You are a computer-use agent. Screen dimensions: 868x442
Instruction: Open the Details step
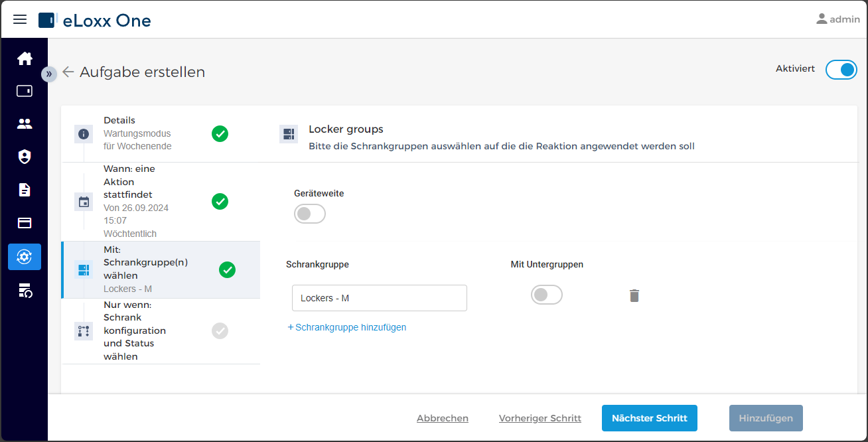161,133
